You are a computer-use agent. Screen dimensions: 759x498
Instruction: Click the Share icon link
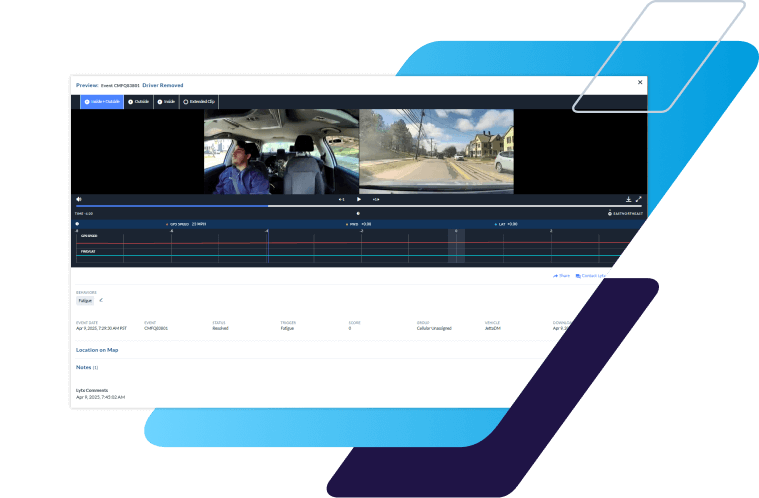[x=561, y=275]
